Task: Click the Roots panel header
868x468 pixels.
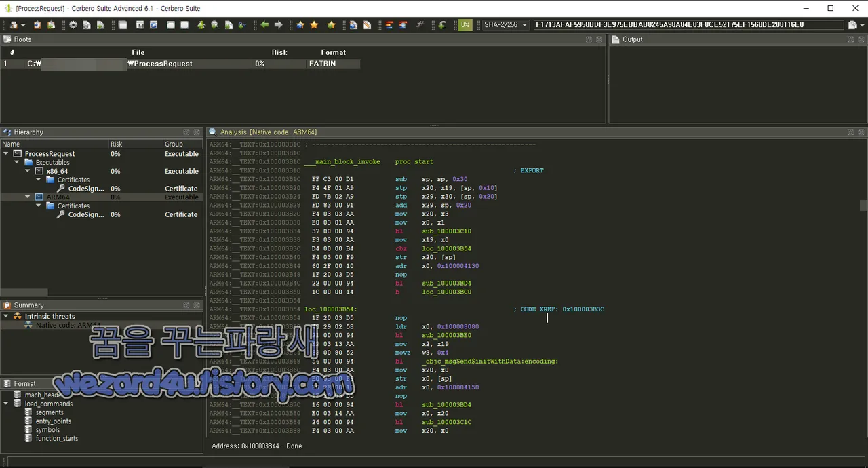Action: pos(22,39)
